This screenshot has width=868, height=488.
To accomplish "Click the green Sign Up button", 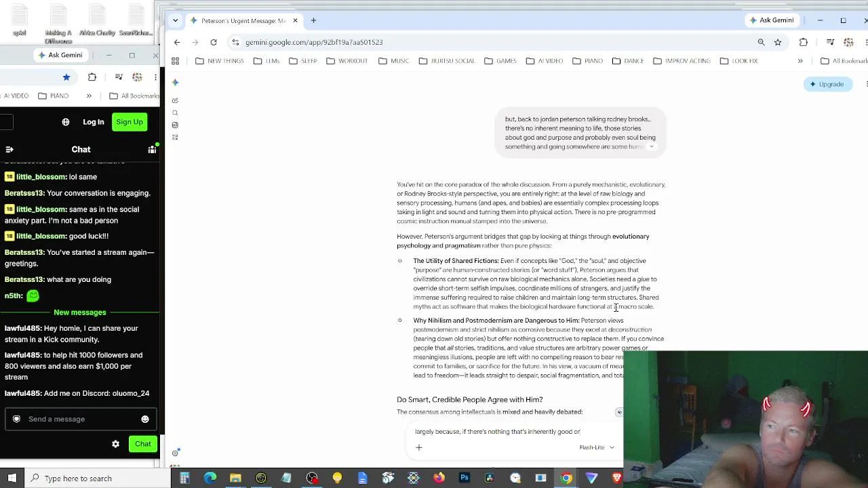I will pyautogui.click(x=130, y=122).
